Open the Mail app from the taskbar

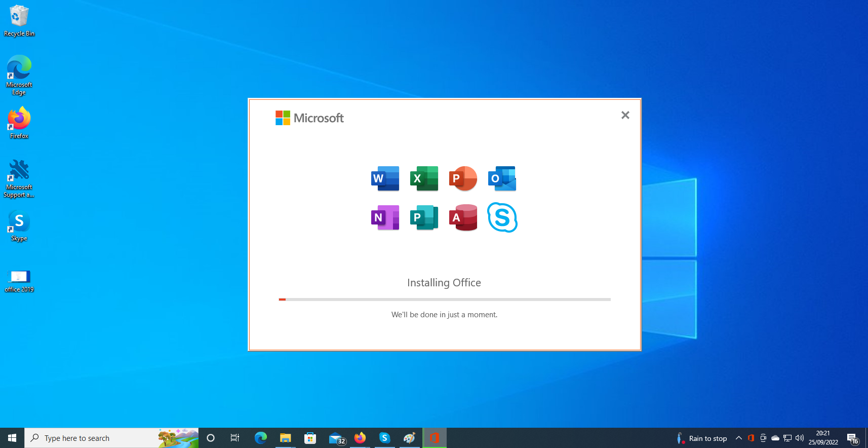[336, 438]
